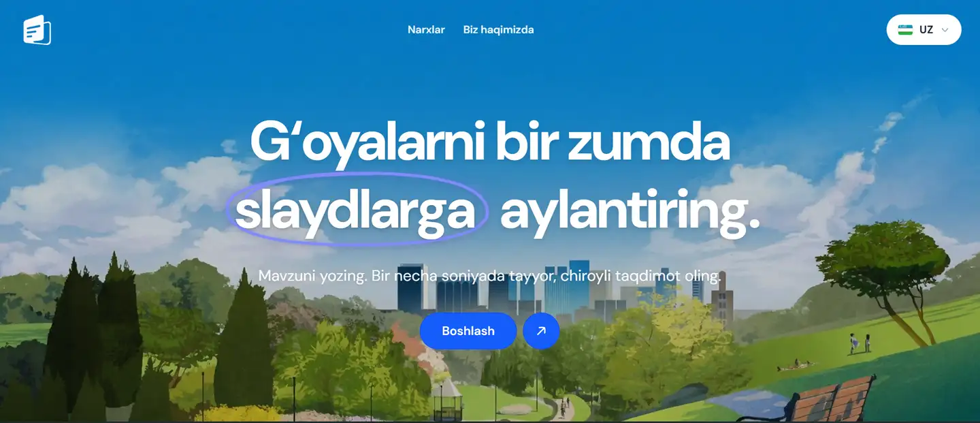The width and height of the screenshot is (980, 423).
Task: Click the headline text G'oyalarni bir zumda
Action: point(490,143)
